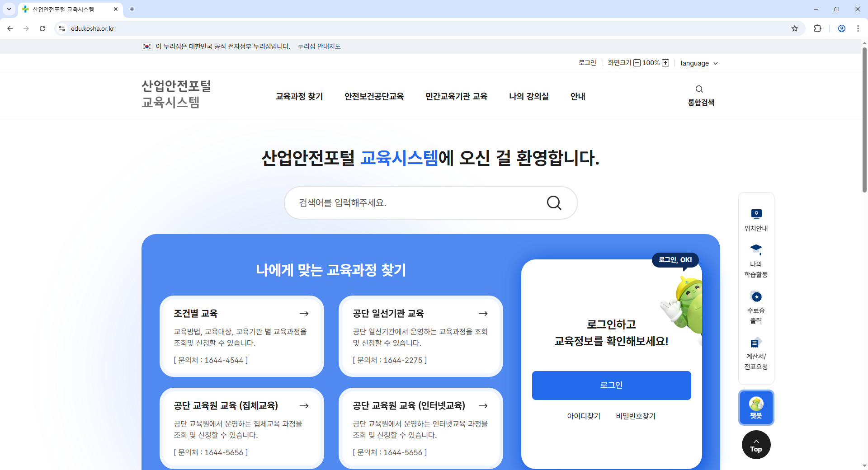The image size is (868, 470).
Task: Click the 문의처 : 1644-4544 text
Action: pyautogui.click(x=211, y=360)
